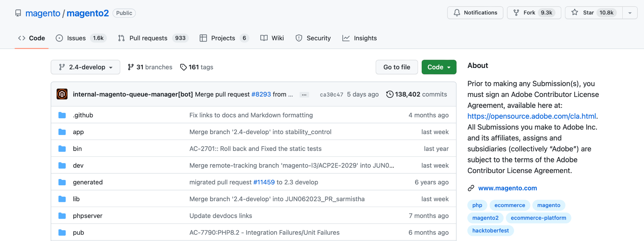Screen dimensions: 644x241
Task: Click the Fork icon
Action: click(x=516, y=13)
